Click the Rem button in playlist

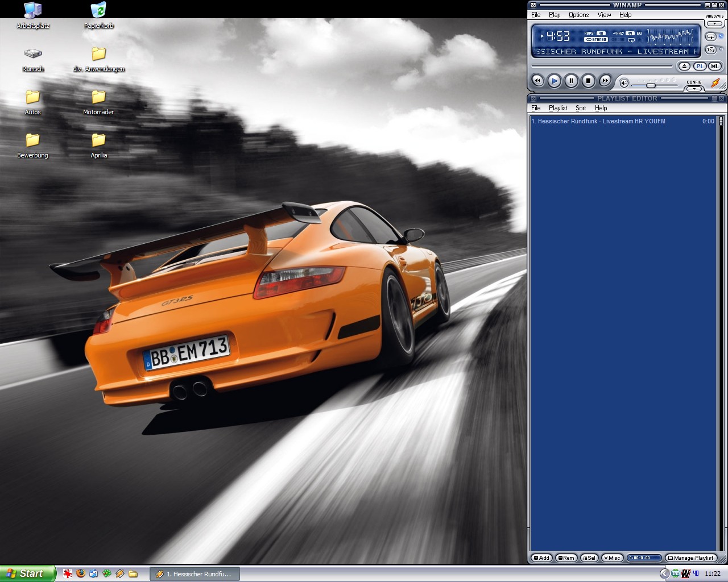[566, 558]
